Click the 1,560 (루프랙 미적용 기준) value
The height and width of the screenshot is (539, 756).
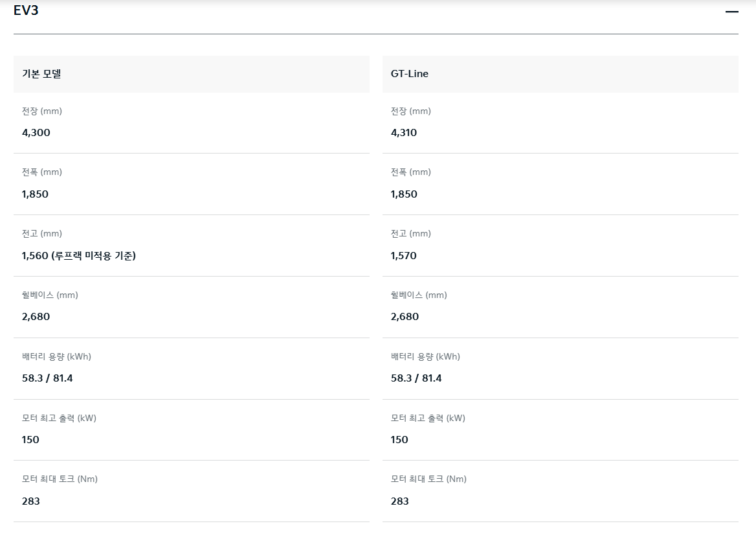[79, 256]
